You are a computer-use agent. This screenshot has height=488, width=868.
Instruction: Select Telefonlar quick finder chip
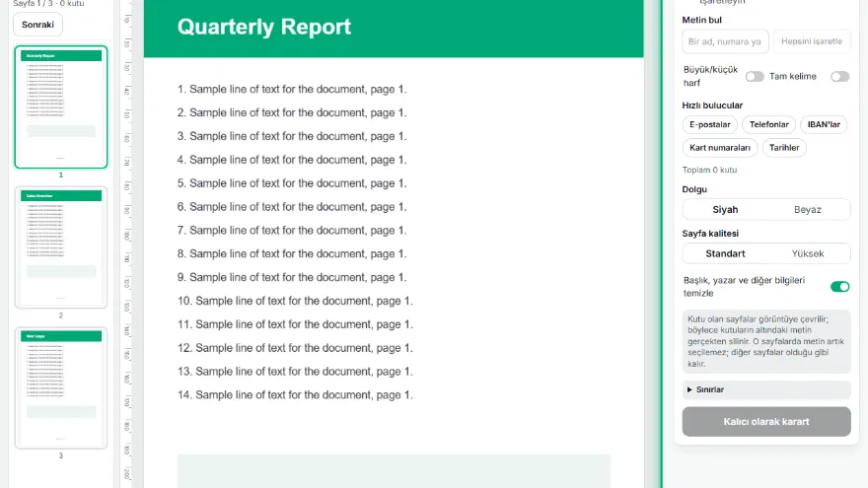(769, 124)
